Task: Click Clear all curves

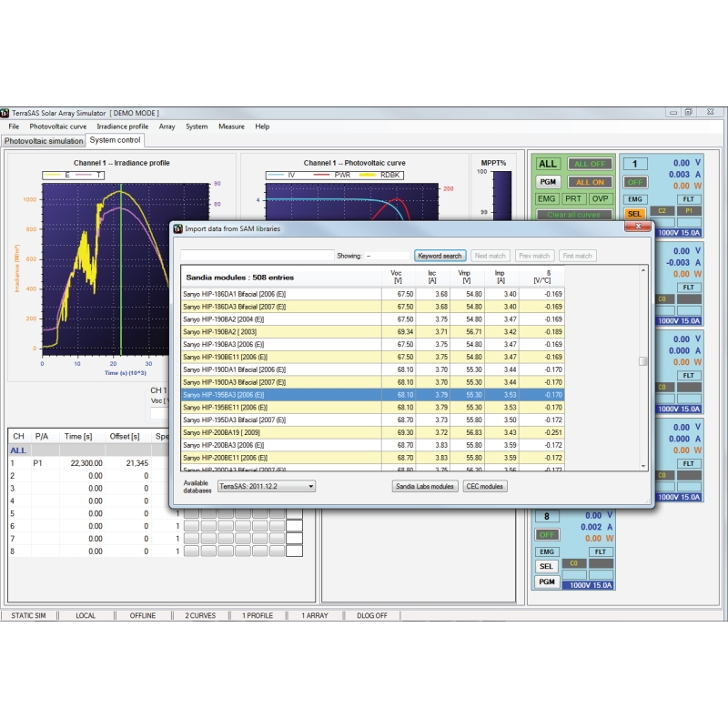Action: click(574, 215)
